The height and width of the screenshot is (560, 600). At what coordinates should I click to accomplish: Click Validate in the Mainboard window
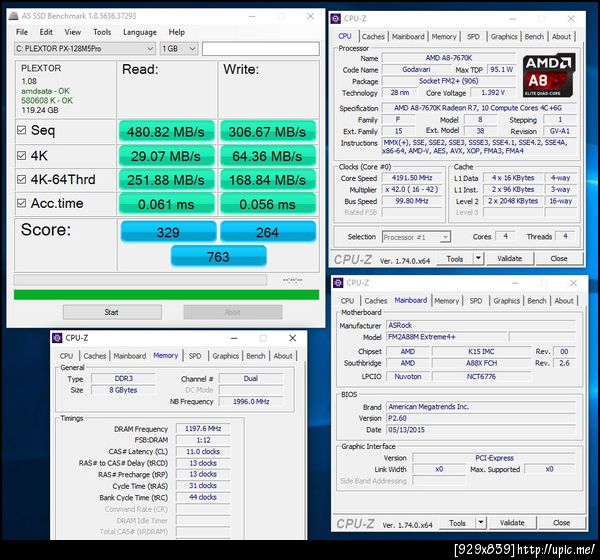512,523
